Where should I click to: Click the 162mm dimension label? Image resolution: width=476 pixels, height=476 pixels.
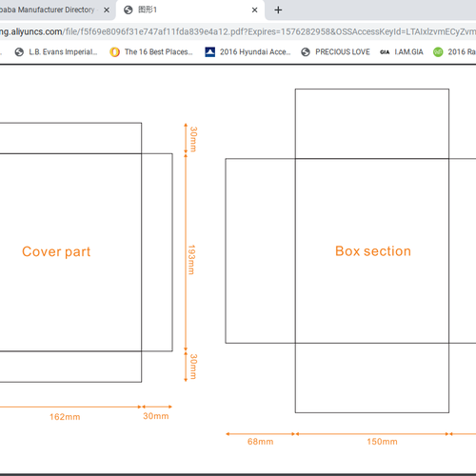[65, 417]
